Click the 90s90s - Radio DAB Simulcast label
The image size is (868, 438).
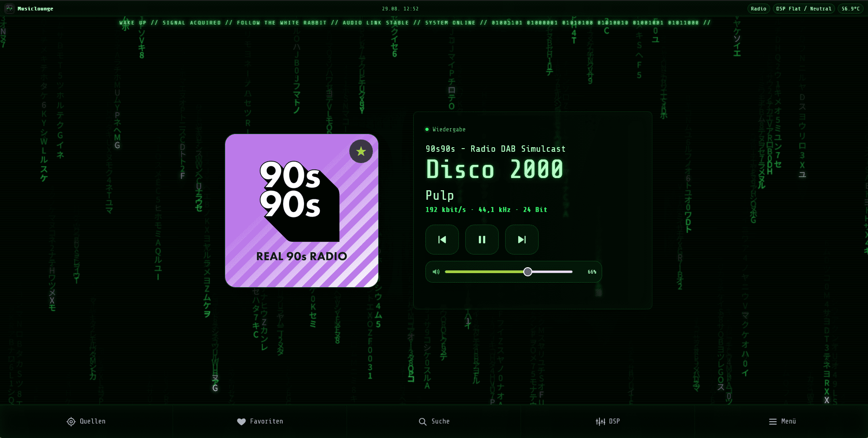[496, 149]
